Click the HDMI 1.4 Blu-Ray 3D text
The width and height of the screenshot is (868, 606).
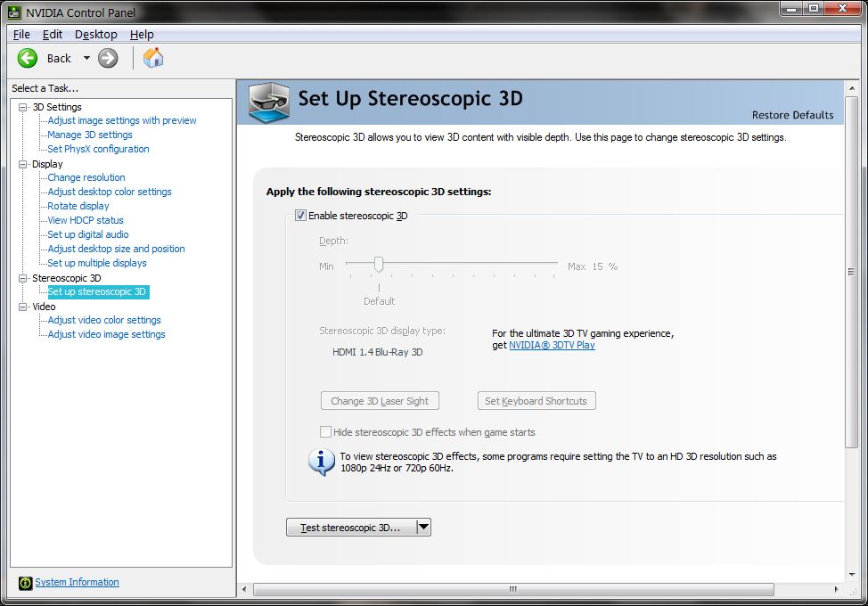[x=378, y=352]
